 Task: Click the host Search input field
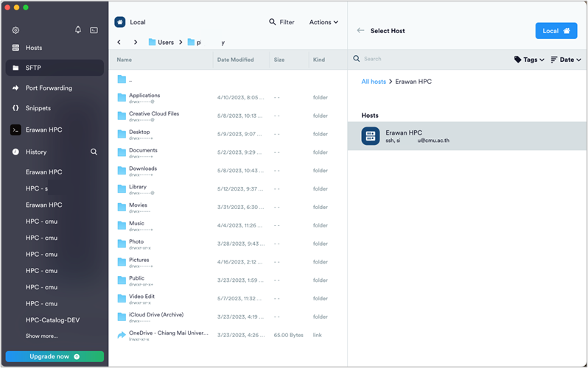pos(427,59)
